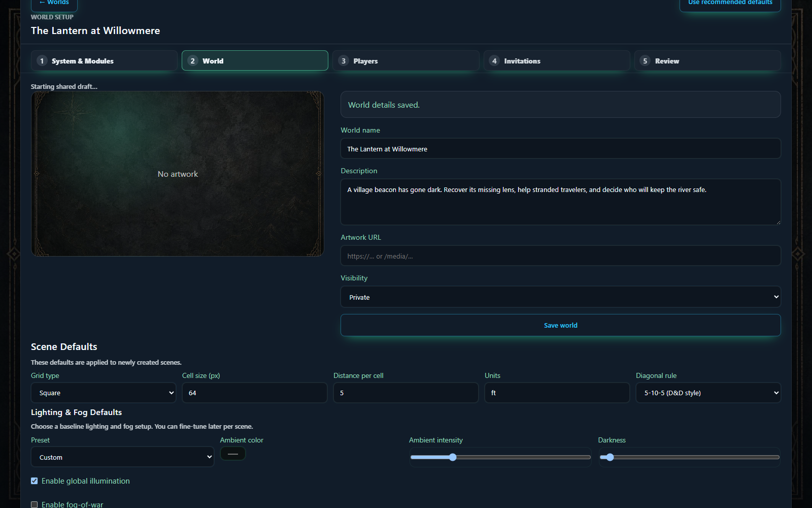This screenshot has height=508, width=812.
Task: Expand the lighting Preset dropdown
Action: [122, 457]
